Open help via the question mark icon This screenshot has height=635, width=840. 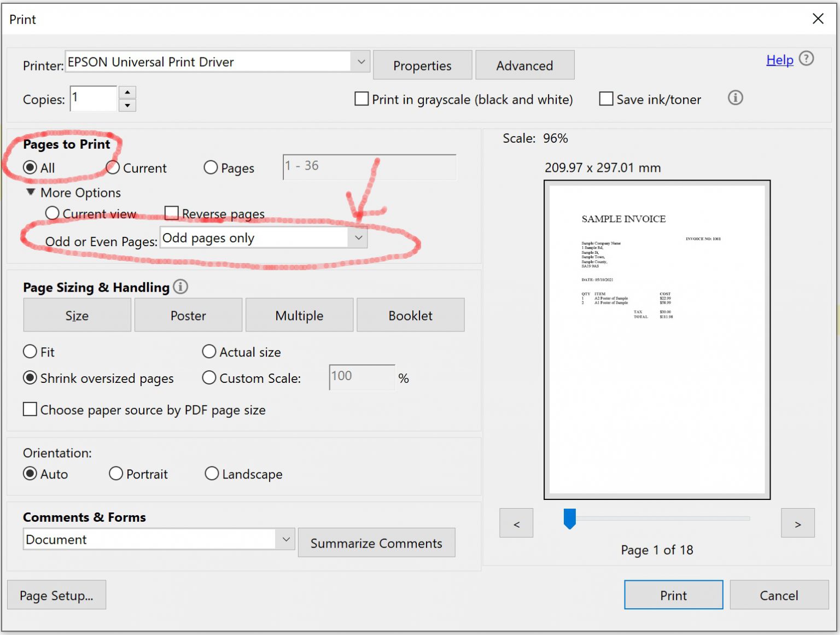806,59
